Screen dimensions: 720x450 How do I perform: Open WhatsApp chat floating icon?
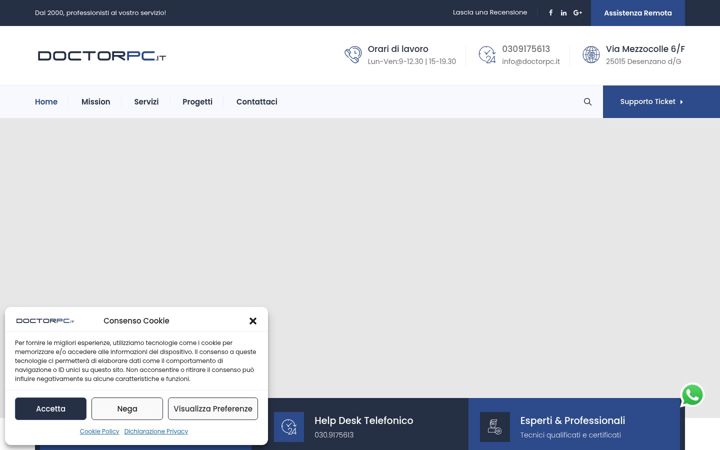coord(692,395)
